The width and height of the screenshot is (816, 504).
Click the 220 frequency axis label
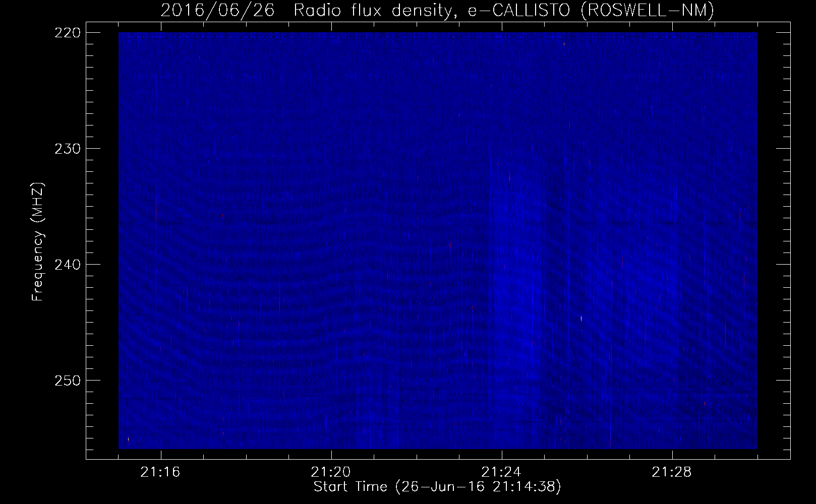pyautogui.click(x=68, y=33)
